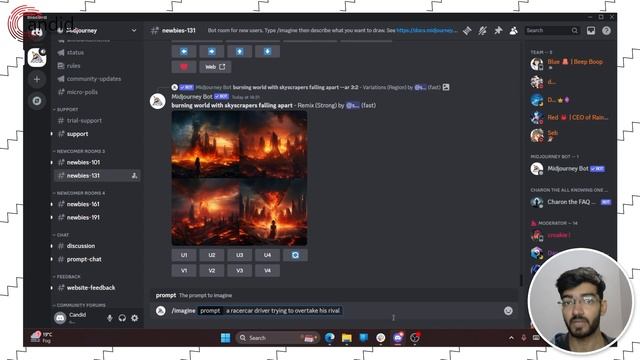Expand the support channel threads arrow
640x360 pixels.
51,134
